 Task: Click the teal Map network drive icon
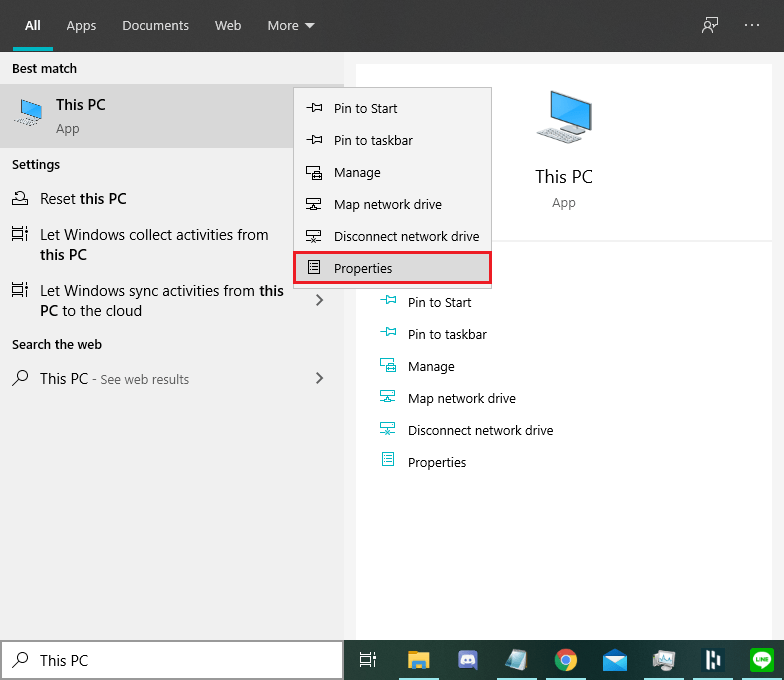388,396
